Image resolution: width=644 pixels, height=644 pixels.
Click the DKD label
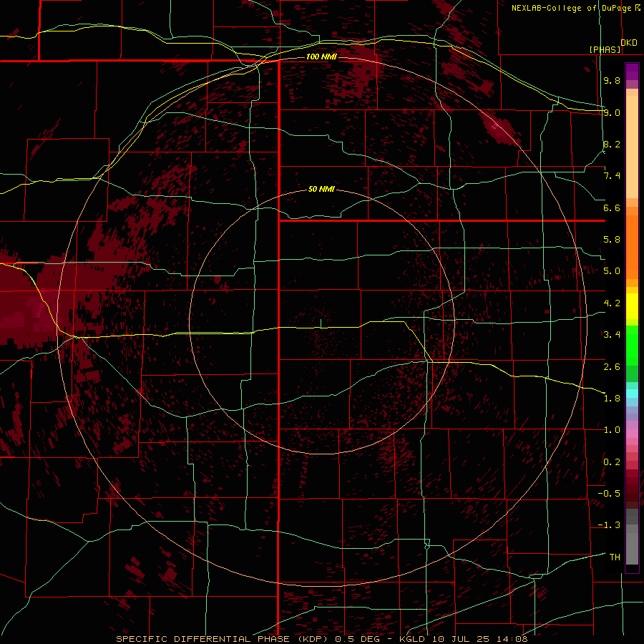click(x=629, y=43)
